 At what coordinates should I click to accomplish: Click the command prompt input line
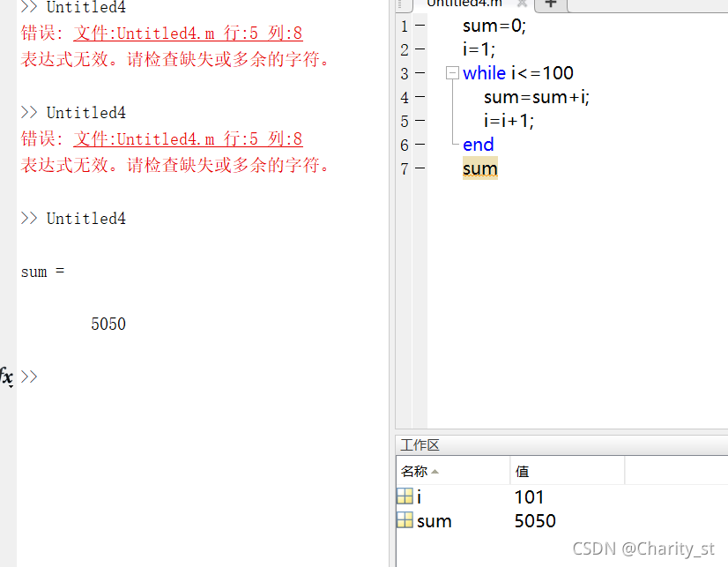(176, 377)
